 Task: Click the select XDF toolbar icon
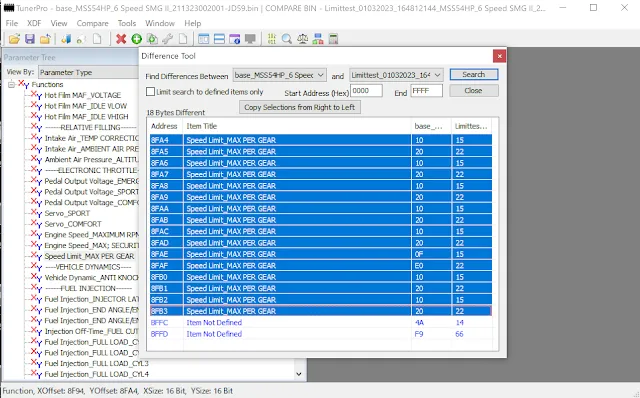[x=66, y=39]
